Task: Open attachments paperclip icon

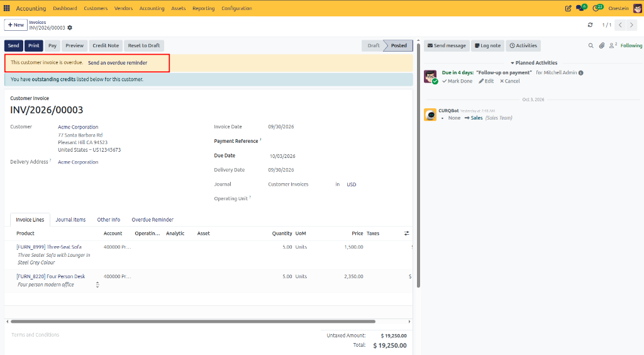Action: pos(602,45)
